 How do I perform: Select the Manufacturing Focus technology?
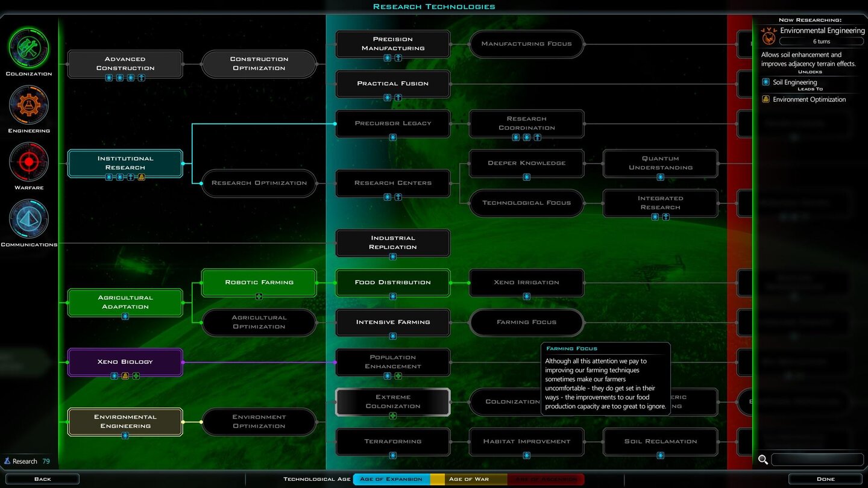527,44
